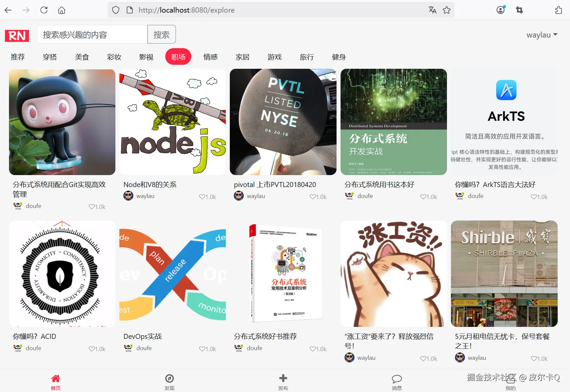Image resolution: width=570 pixels, height=392 pixels.
Task: Click the 搜索 search button
Action: click(162, 34)
